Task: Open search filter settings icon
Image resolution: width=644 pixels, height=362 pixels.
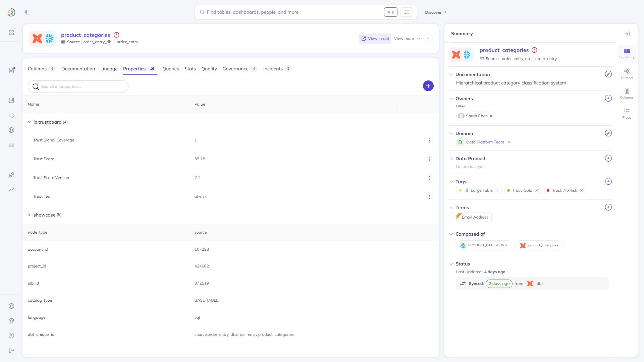Action: [407, 12]
